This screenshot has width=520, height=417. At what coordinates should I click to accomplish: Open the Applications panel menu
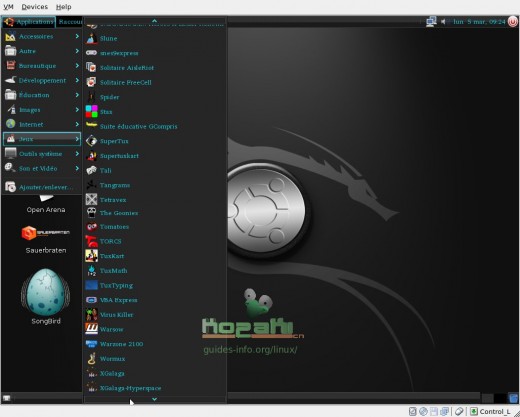pos(29,22)
